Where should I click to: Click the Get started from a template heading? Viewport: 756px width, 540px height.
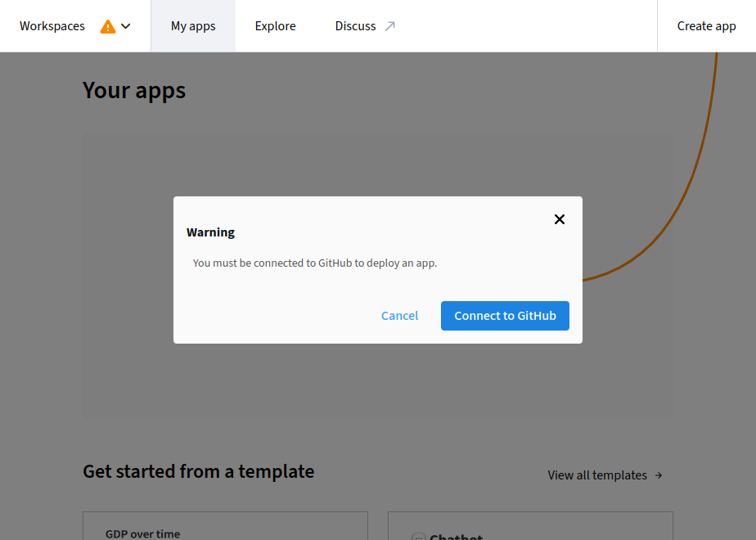[198, 471]
